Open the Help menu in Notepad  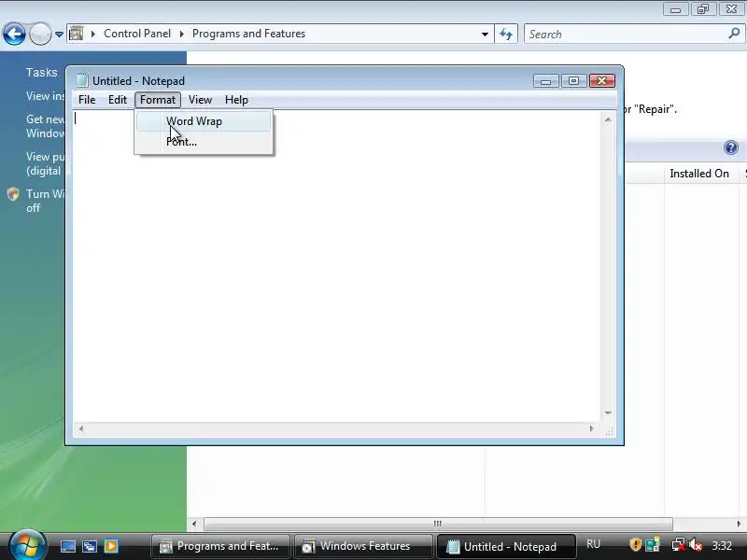(x=236, y=100)
